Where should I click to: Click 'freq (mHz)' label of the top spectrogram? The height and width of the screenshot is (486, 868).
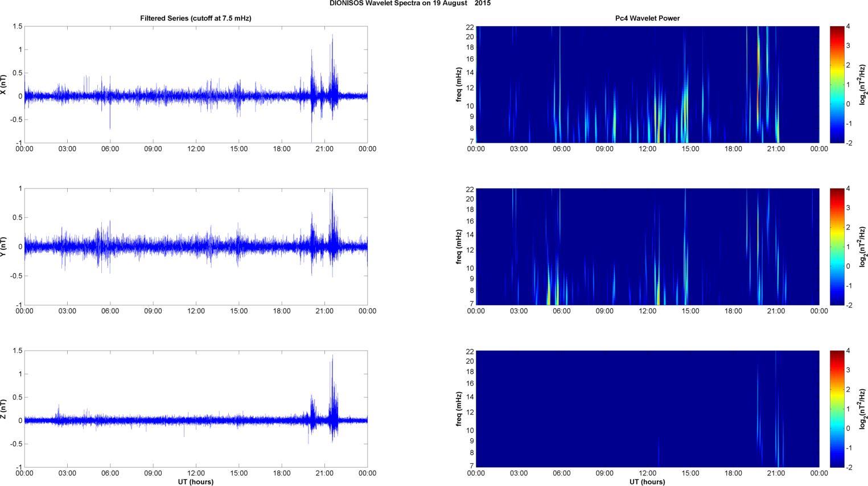[x=459, y=85]
